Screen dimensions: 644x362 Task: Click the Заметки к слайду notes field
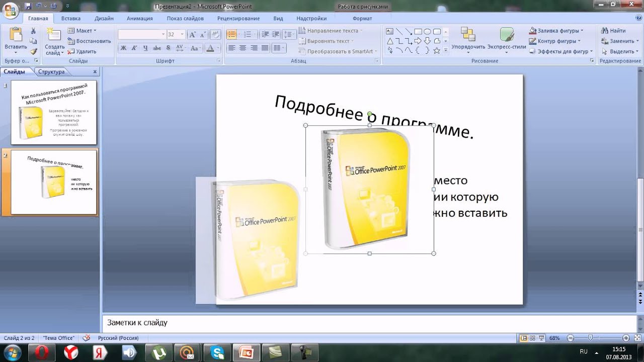coord(369,323)
